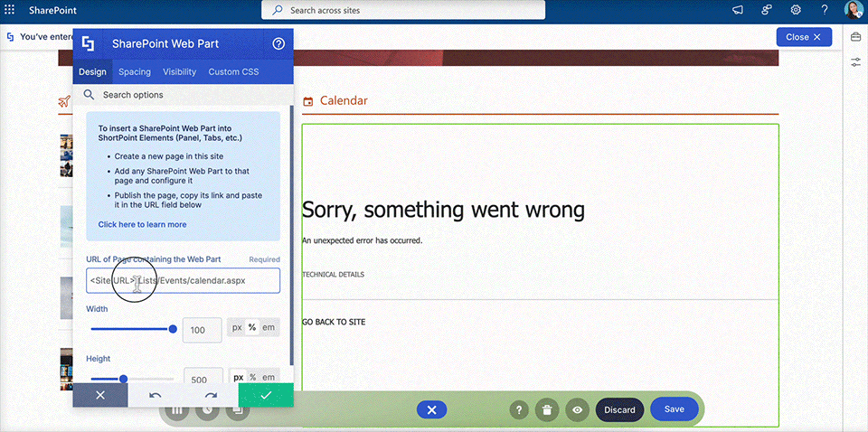Open the SharePoint settings gear
The height and width of the screenshot is (432, 868).
(x=796, y=10)
